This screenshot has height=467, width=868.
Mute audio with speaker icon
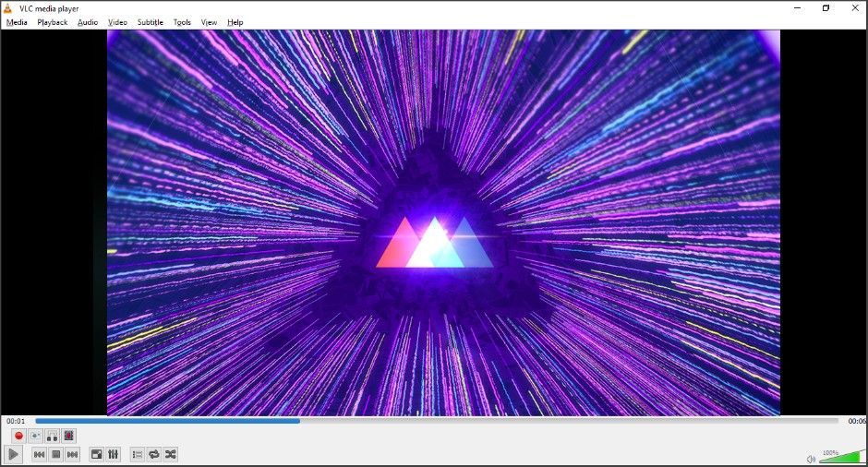coord(811,460)
